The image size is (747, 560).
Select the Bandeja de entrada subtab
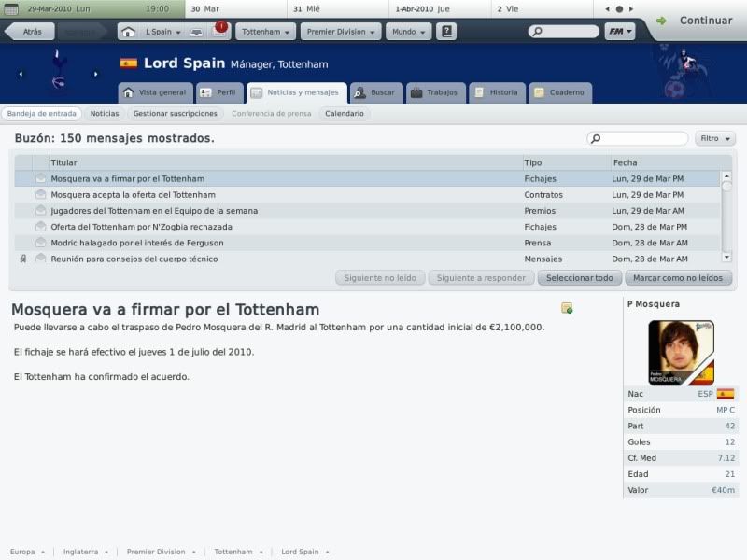pos(41,113)
